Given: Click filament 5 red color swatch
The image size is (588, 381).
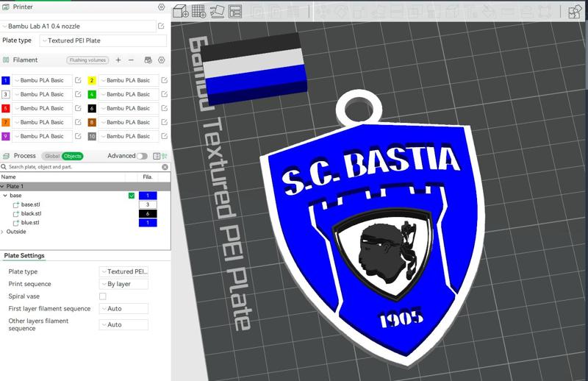Looking at the screenshot, I should [x=6, y=108].
